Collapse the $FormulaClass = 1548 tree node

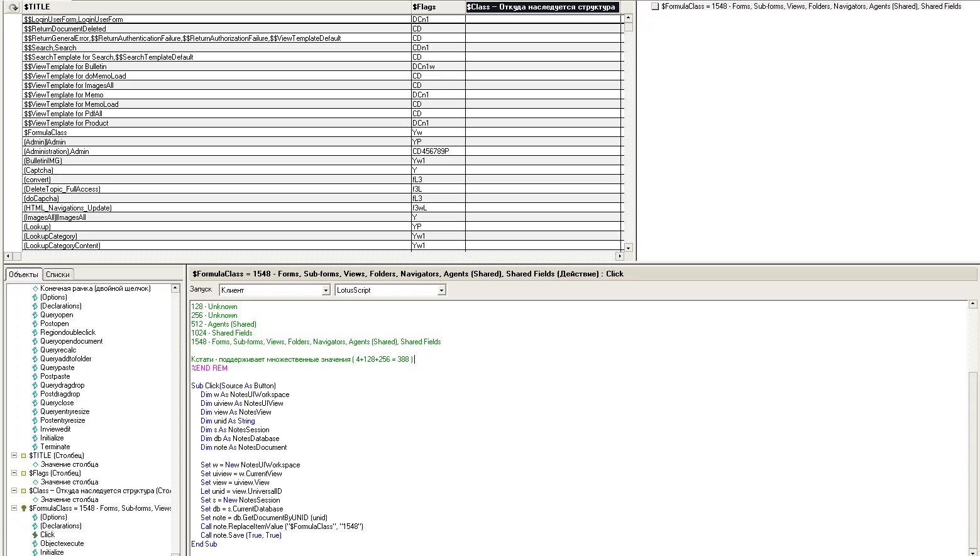pyautogui.click(x=14, y=508)
